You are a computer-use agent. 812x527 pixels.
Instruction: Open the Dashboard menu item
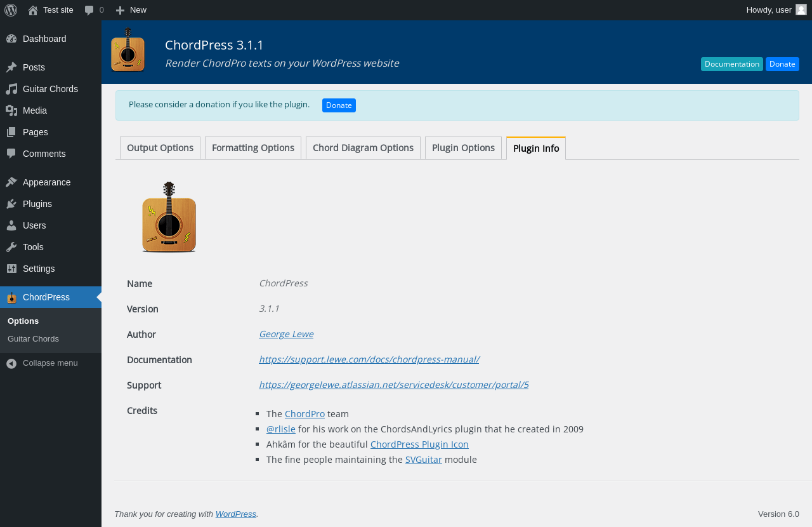(x=51, y=39)
